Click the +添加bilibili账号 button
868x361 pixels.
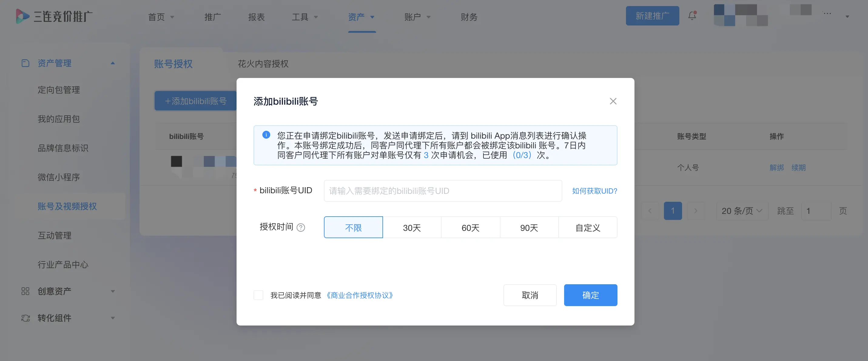(x=195, y=101)
